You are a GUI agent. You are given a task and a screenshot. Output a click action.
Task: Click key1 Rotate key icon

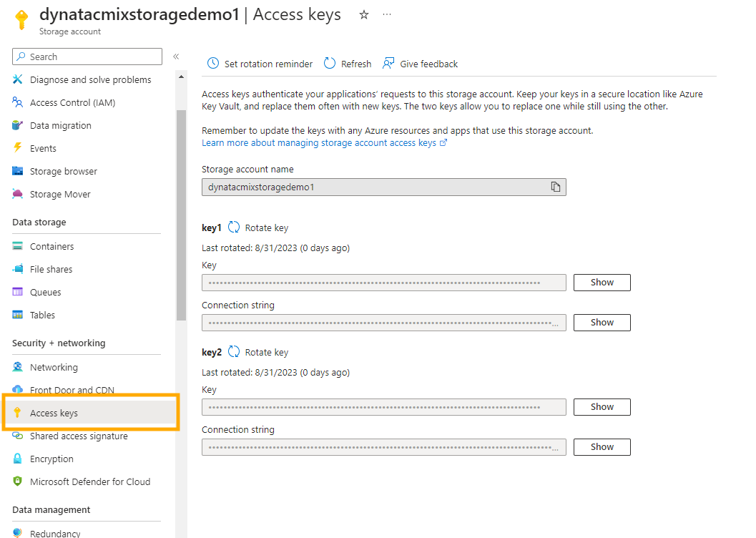point(234,227)
